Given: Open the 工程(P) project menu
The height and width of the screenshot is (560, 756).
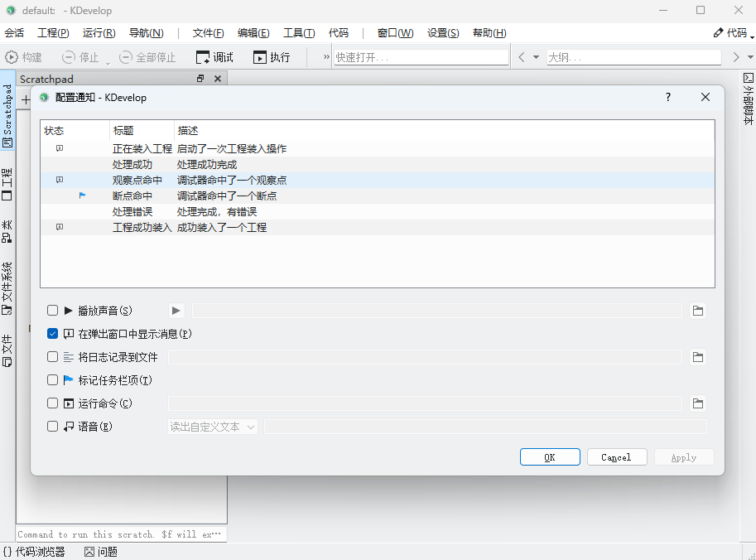Looking at the screenshot, I should (x=53, y=33).
